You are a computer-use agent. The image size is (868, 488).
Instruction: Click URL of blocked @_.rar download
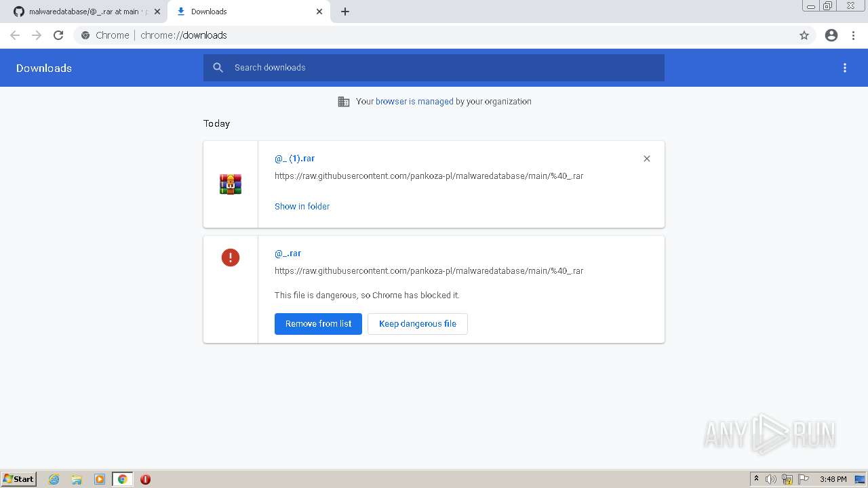(429, 271)
